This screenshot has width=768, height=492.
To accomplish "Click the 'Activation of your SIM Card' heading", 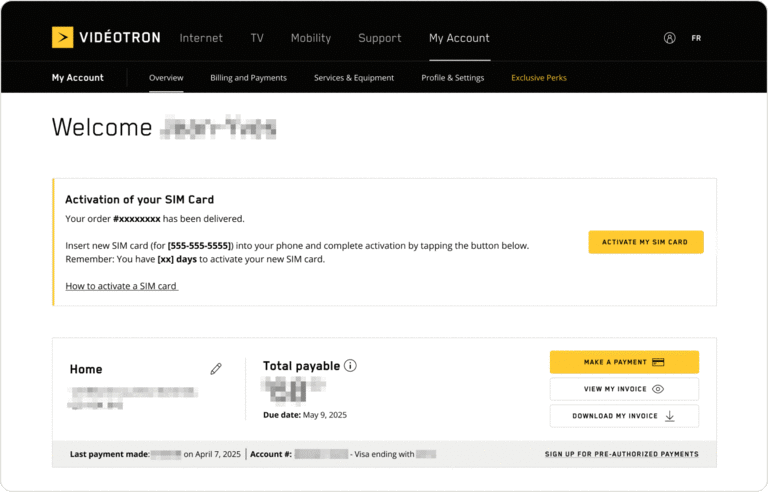I will [140, 199].
